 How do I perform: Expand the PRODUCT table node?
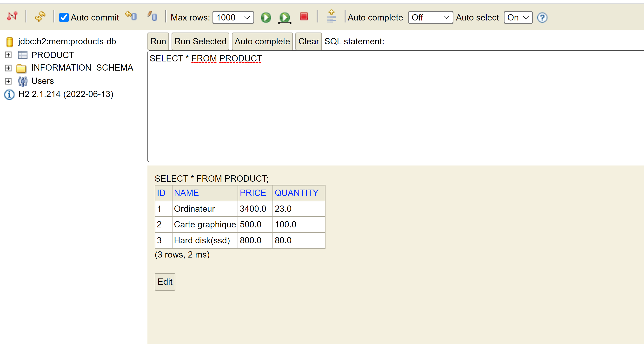[x=8, y=55]
